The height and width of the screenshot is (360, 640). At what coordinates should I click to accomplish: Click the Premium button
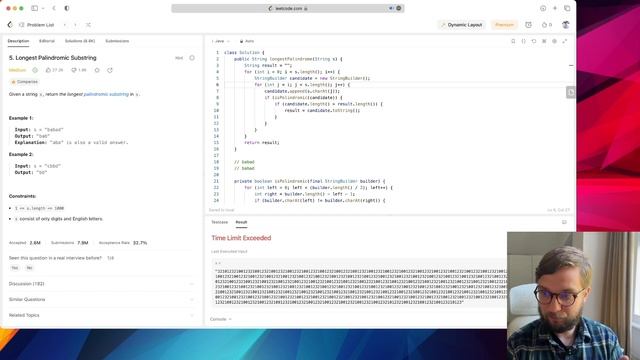point(504,25)
